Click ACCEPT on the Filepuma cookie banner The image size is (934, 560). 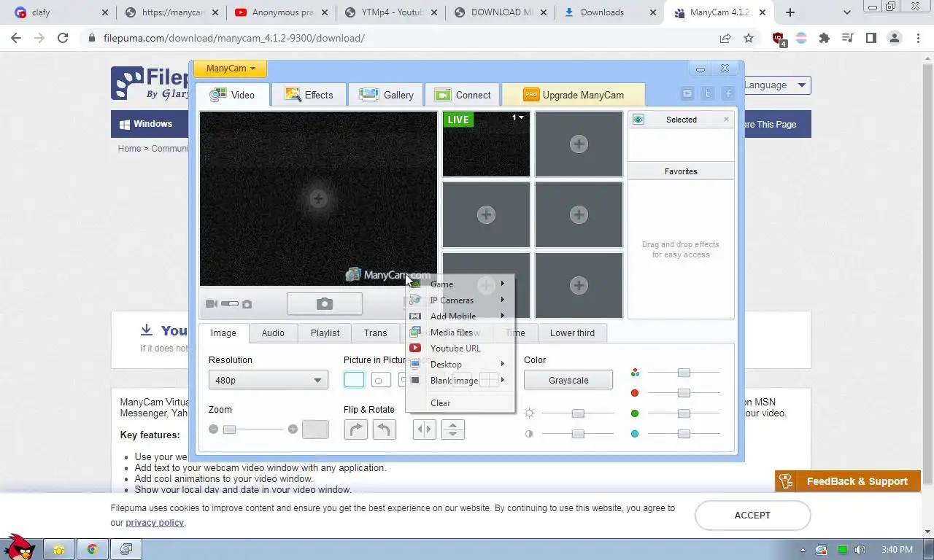pyautogui.click(x=752, y=515)
